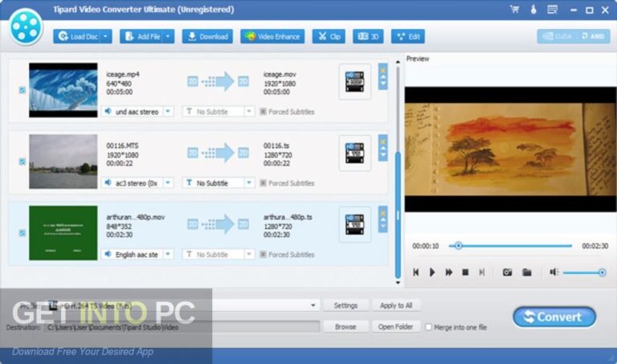This screenshot has height=364, width=617.
Task: Open profile Settings
Action: pos(345,305)
